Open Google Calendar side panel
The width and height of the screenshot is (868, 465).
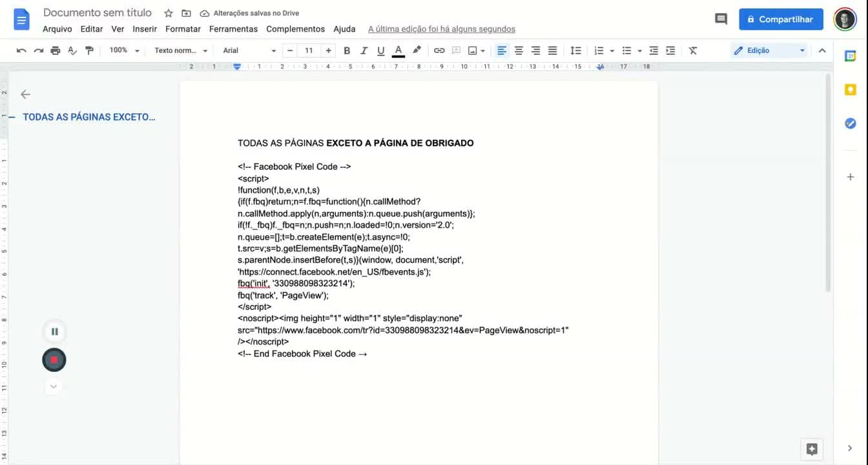pos(850,56)
